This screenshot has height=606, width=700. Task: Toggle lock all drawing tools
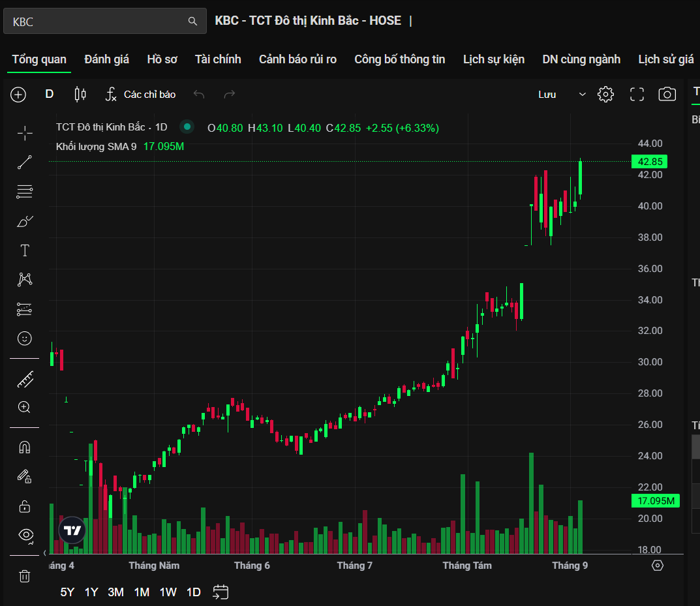[x=25, y=506]
